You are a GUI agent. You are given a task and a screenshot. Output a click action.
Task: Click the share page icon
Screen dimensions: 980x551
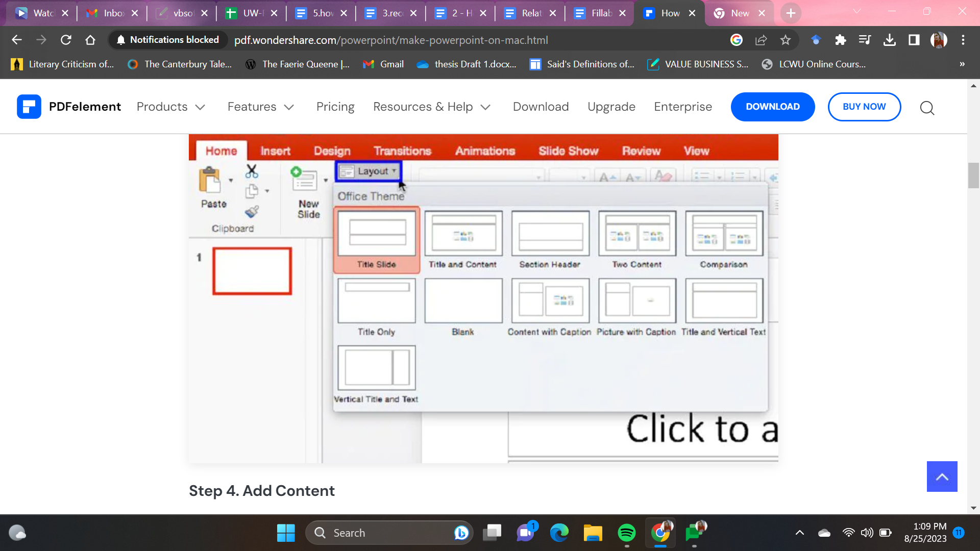761,40
